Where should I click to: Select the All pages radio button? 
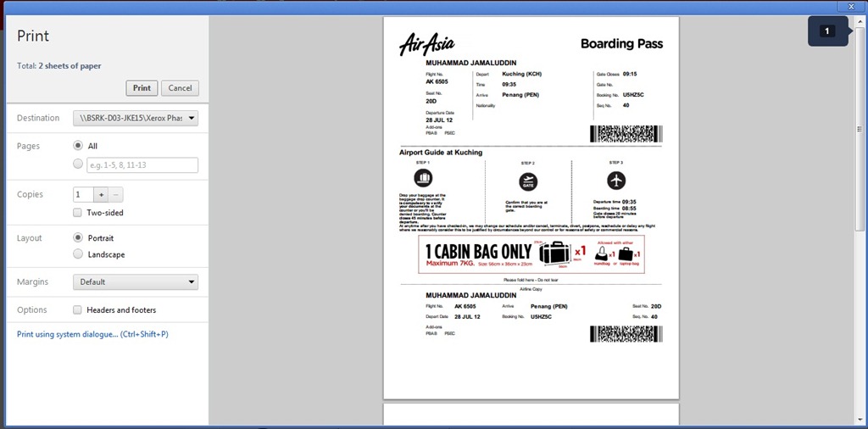click(78, 146)
